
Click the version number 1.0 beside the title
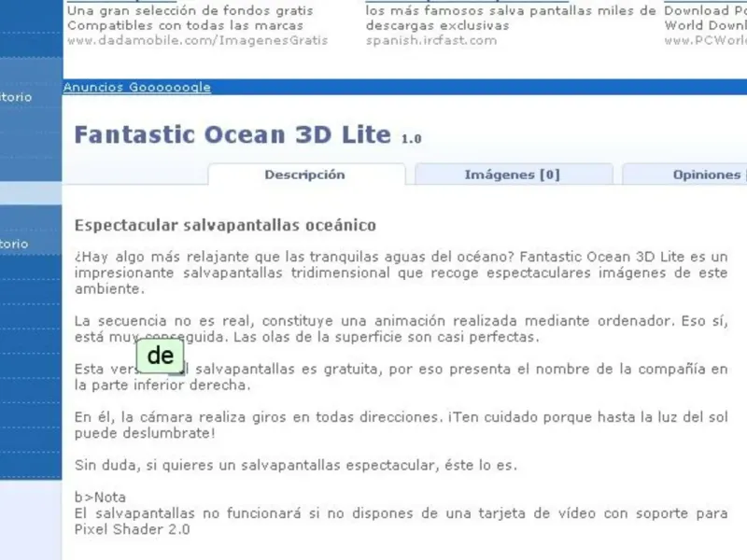click(x=411, y=139)
